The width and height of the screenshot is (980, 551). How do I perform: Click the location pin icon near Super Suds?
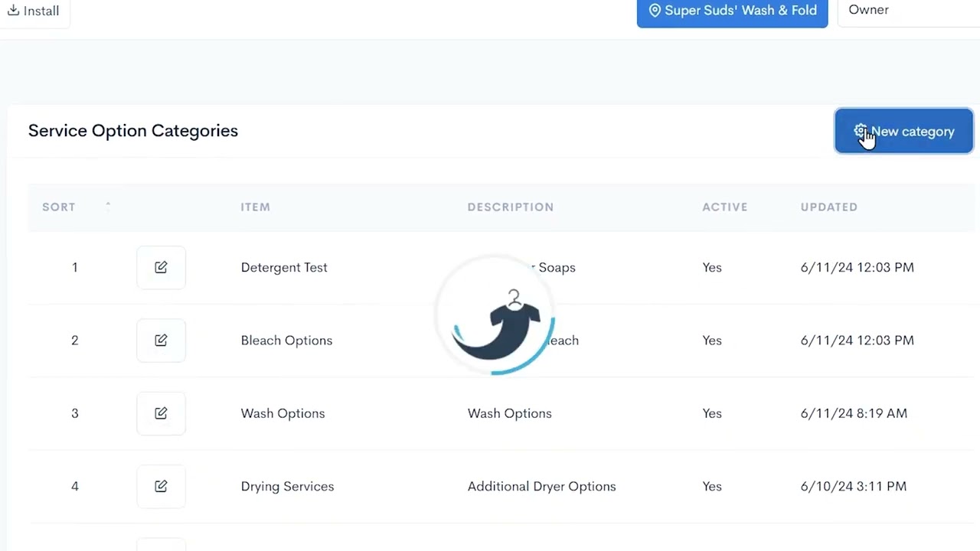[x=655, y=10]
